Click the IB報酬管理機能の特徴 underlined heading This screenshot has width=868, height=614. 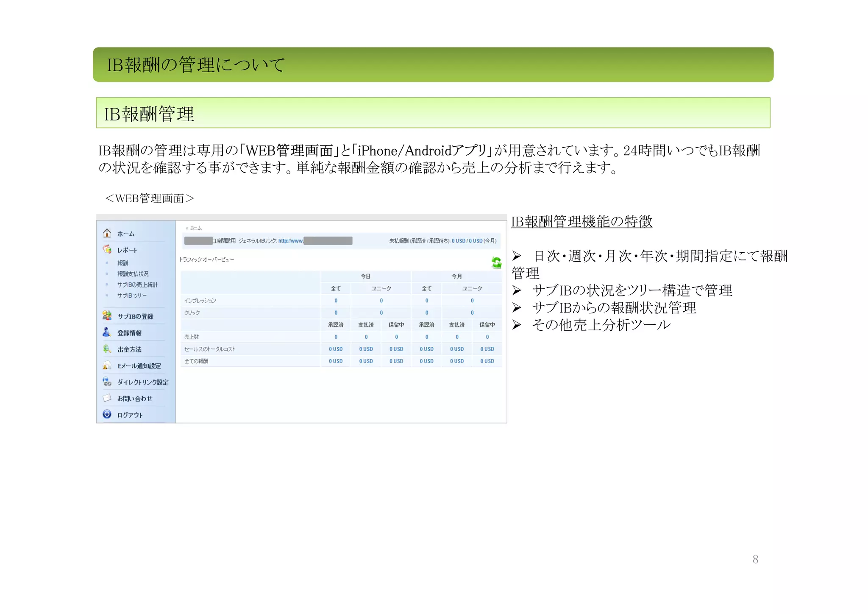(x=581, y=221)
